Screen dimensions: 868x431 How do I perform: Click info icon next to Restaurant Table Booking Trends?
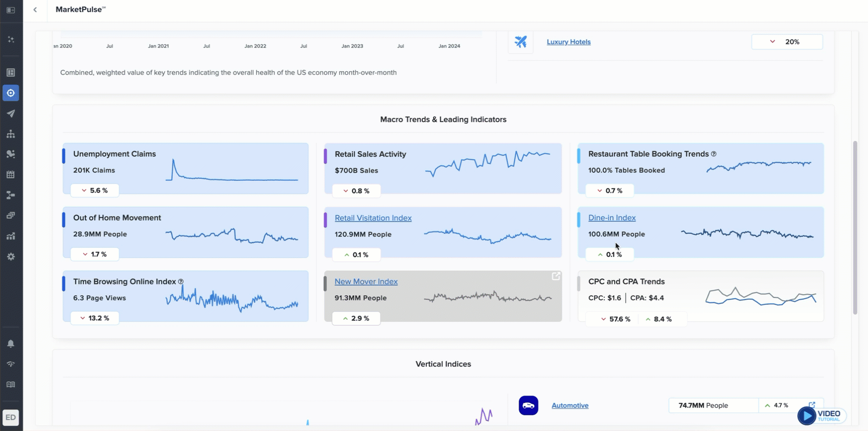714,154
